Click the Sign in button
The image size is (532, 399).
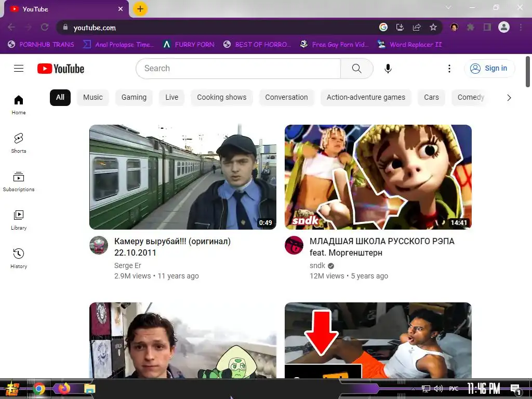pos(489,69)
